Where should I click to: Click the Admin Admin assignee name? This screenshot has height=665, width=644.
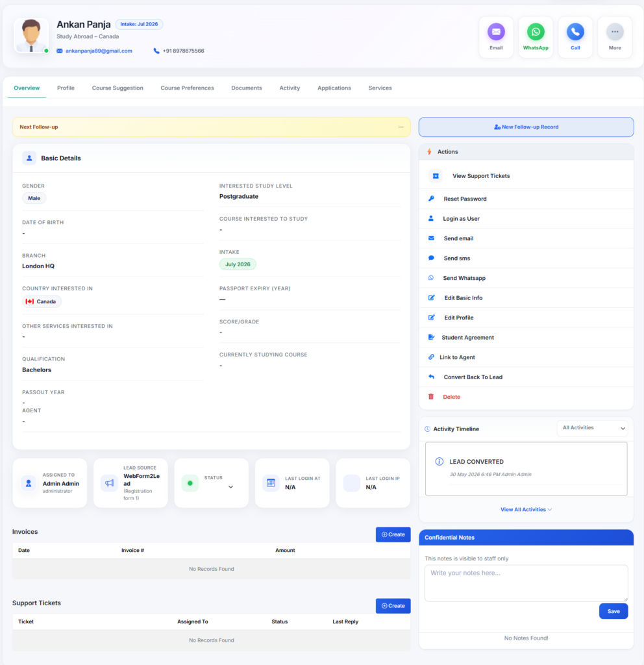tap(60, 483)
